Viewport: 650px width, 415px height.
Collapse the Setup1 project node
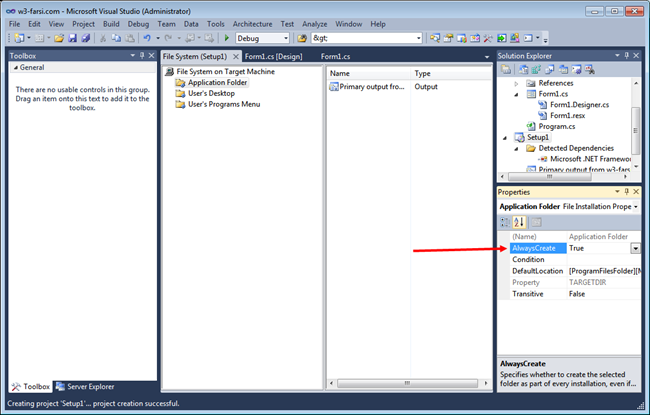(505, 138)
